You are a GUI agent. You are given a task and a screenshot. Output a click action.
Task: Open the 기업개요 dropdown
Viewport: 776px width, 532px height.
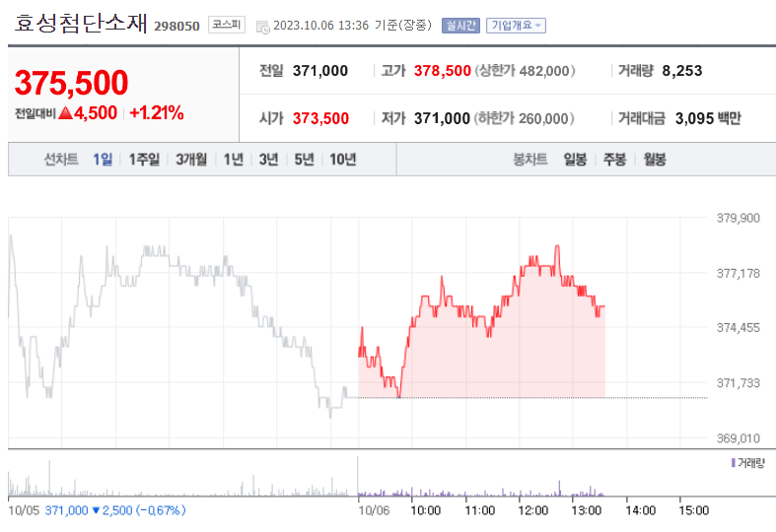(516, 26)
